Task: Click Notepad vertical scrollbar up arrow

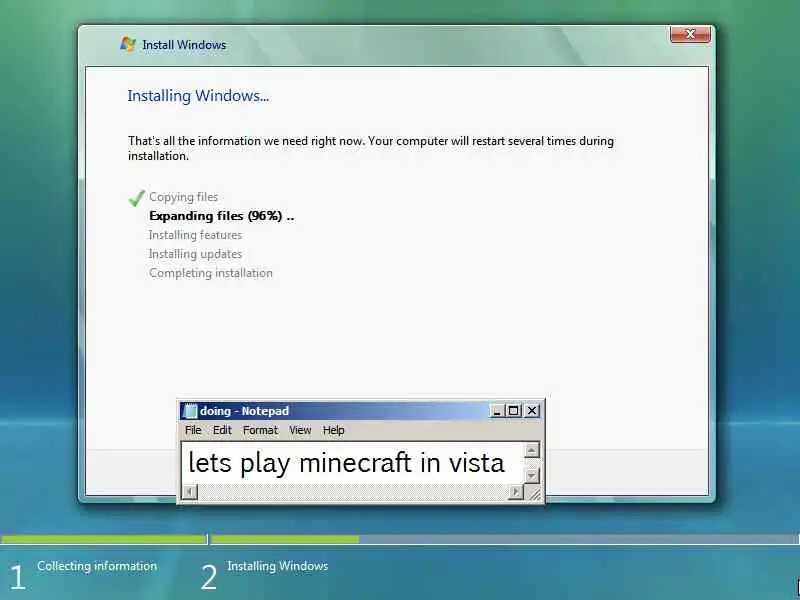Action: (x=532, y=451)
